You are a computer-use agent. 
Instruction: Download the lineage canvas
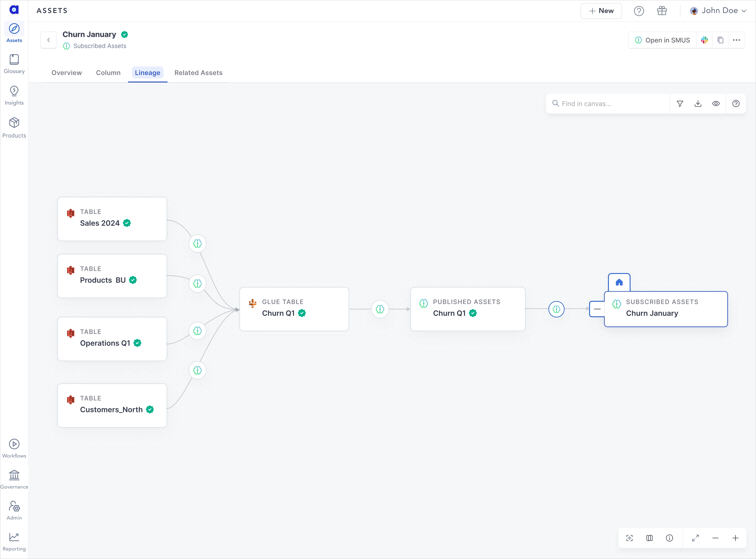point(698,103)
